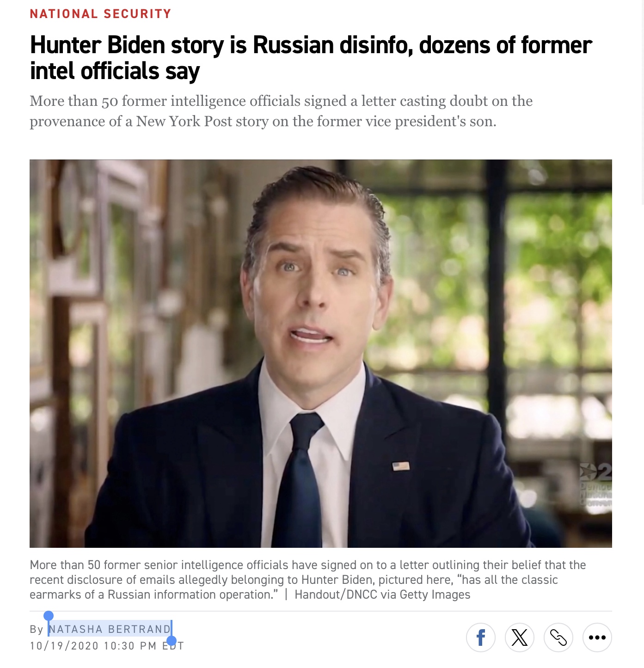Click author name Natasha Bertrand
This screenshot has height=668, width=644.
click(x=110, y=629)
